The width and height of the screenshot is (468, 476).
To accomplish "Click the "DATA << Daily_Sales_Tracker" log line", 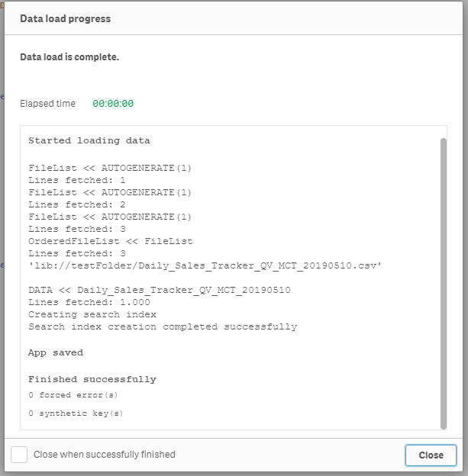I will pyautogui.click(x=160, y=290).
